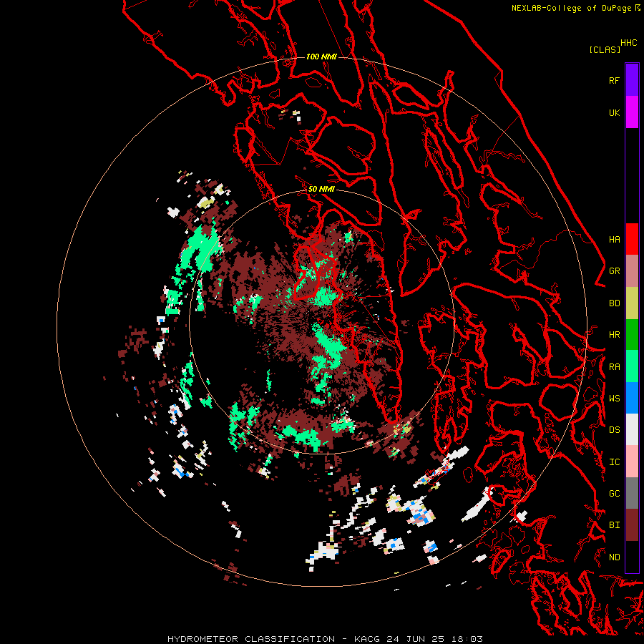Click the HR legend label
The image size is (644, 644).
pos(614,335)
